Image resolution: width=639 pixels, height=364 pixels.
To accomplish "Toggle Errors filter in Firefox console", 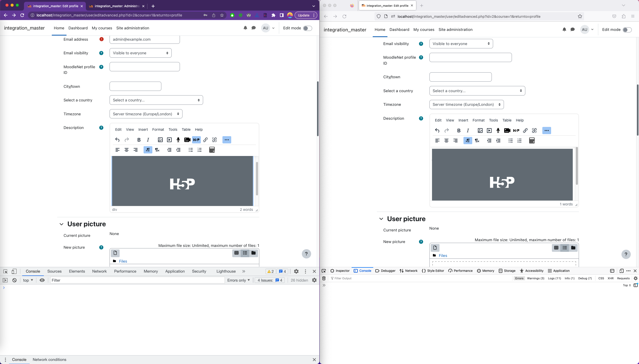I will pos(519,278).
